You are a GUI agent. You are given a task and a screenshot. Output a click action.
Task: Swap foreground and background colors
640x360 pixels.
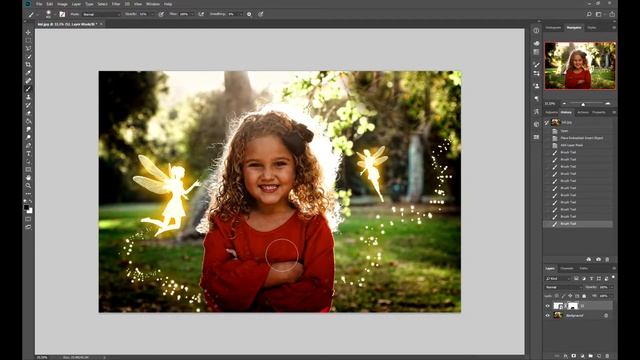[x=31, y=202]
